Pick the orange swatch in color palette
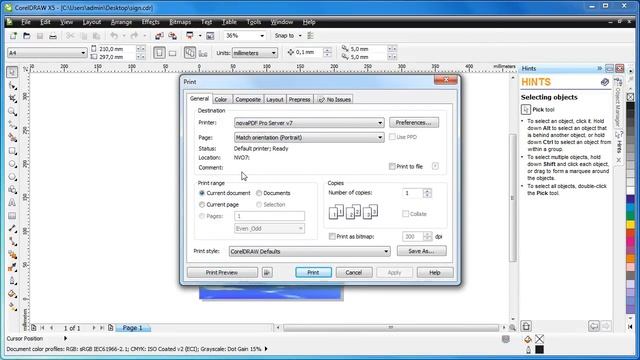 [x=631, y=258]
